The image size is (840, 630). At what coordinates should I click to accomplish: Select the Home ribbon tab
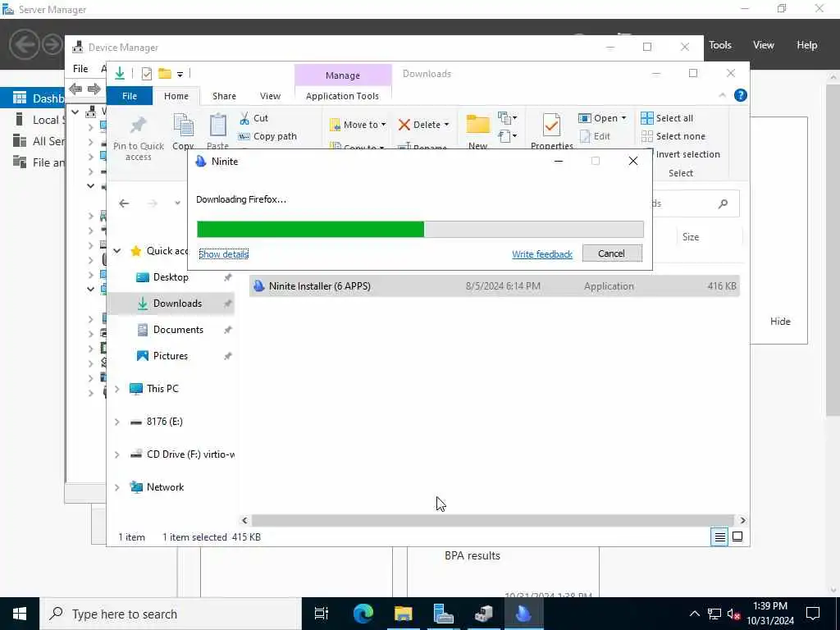pyautogui.click(x=176, y=96)
